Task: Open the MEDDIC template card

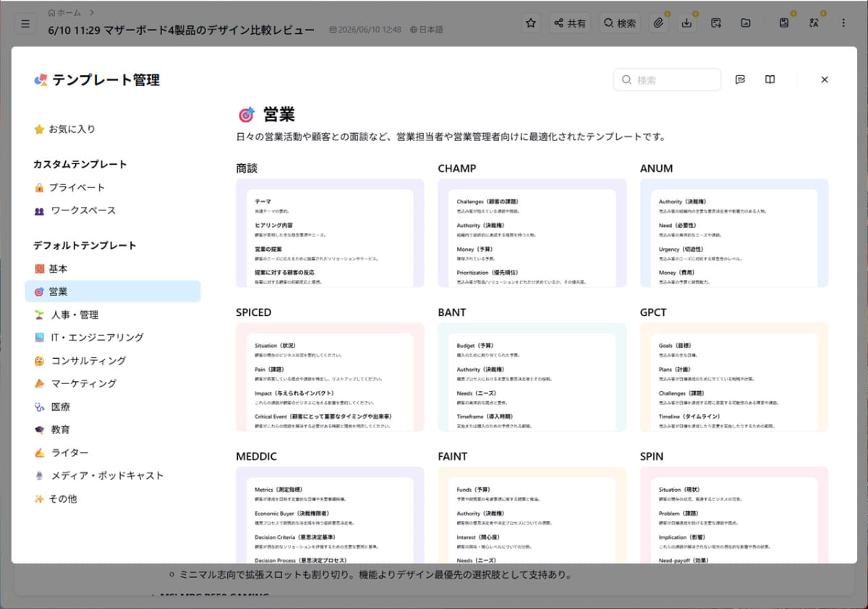Action: (330, 515)
